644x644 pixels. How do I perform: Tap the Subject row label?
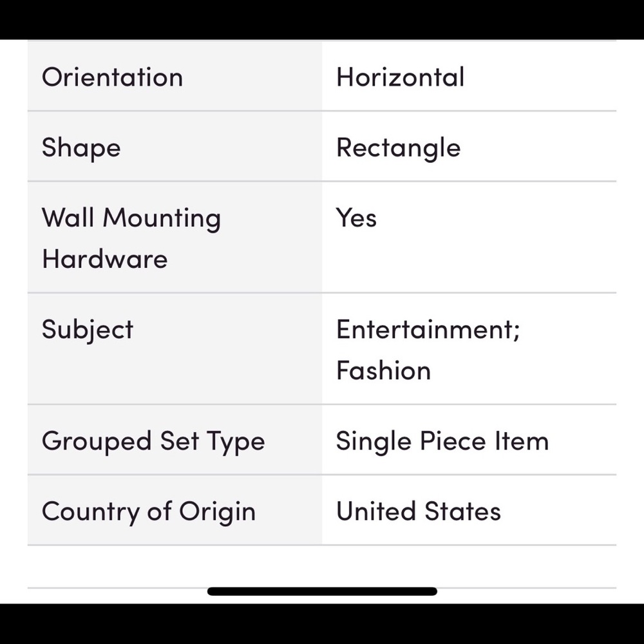click(88, 330)
